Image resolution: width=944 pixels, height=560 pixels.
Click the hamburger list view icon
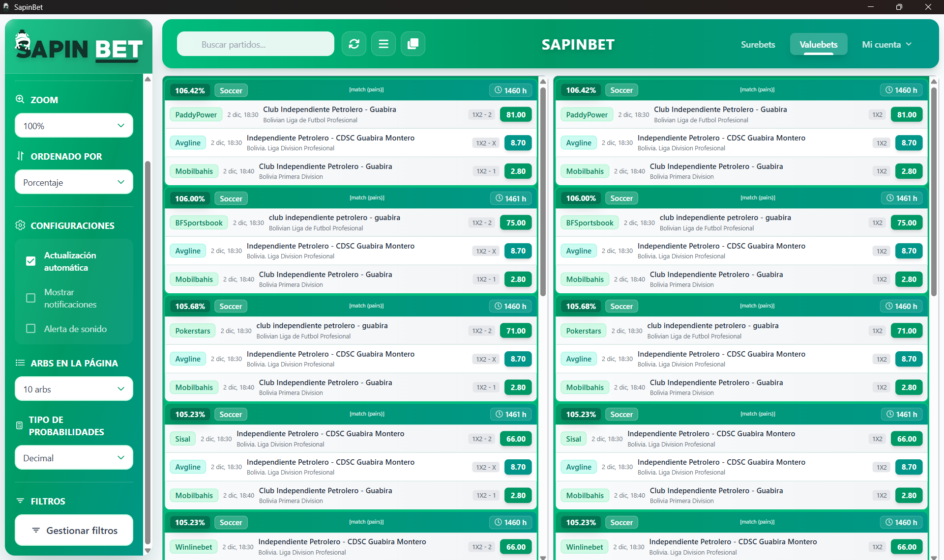[x=383, y=44]
